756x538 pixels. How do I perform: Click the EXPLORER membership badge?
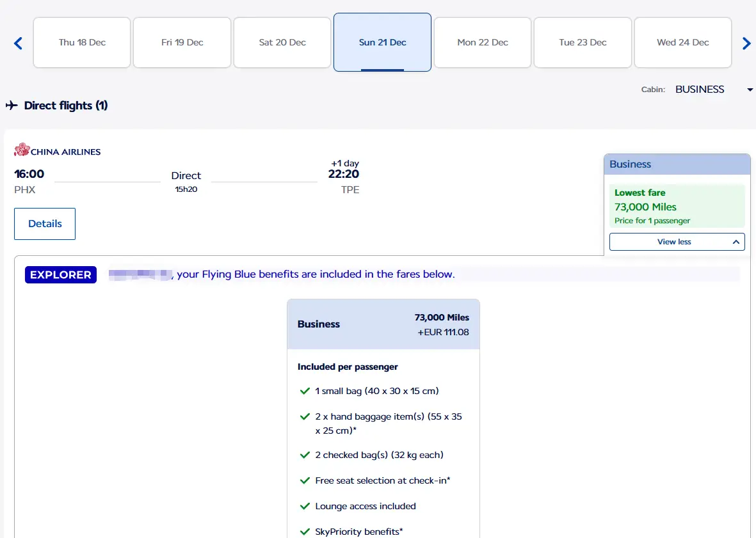click(61, 274)
